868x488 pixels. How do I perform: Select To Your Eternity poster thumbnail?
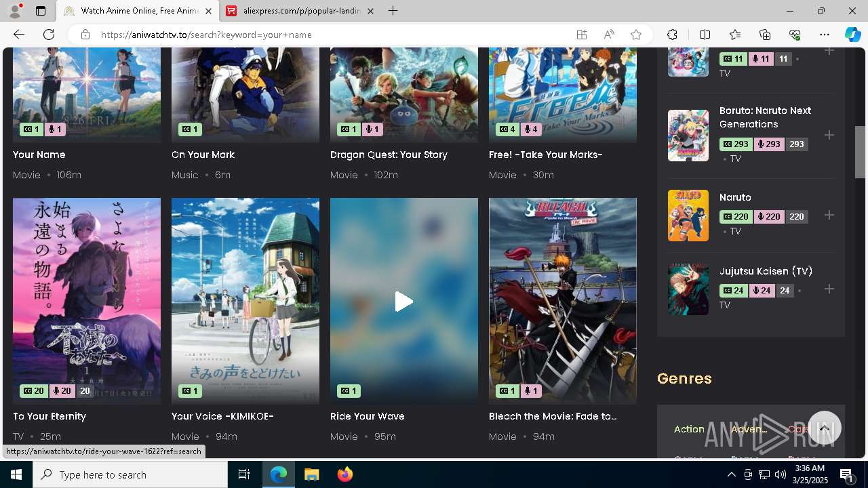tap(87, 301)
